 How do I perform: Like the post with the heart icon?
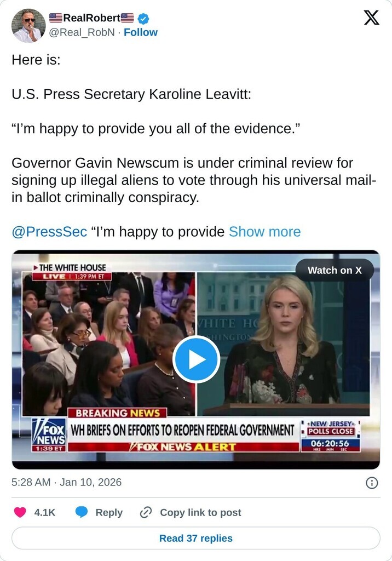20,512
